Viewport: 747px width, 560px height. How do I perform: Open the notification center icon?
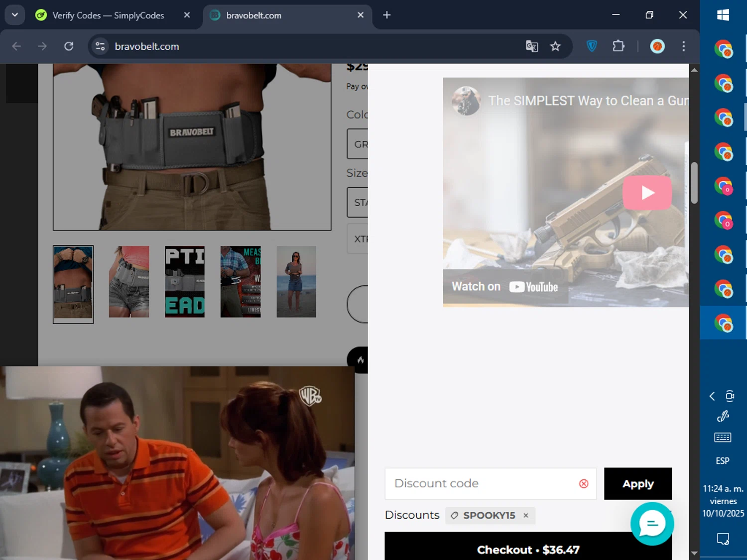pos(723,539)
